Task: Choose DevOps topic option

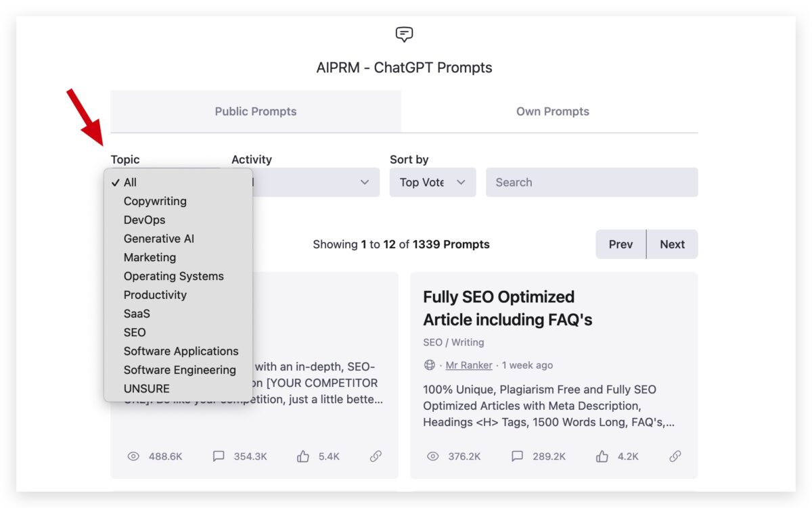Action: click(179, 220)
